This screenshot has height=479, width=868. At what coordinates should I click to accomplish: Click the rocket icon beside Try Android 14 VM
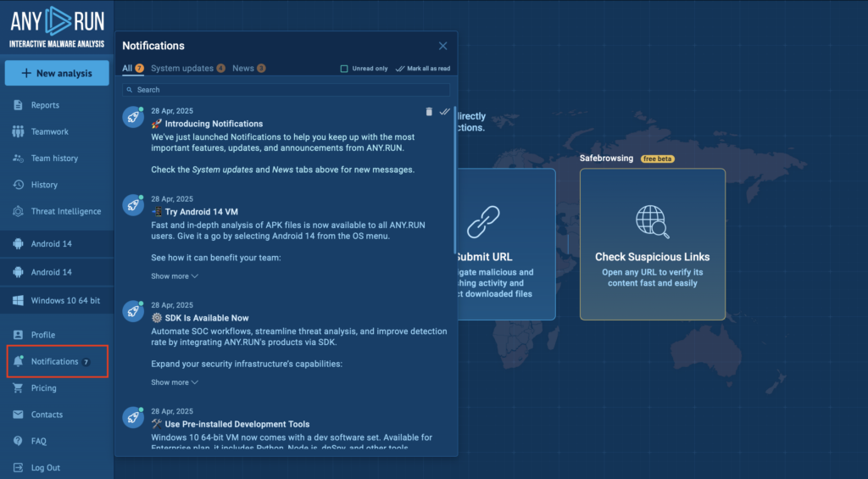pyautogui.click(x=132, y=205)
